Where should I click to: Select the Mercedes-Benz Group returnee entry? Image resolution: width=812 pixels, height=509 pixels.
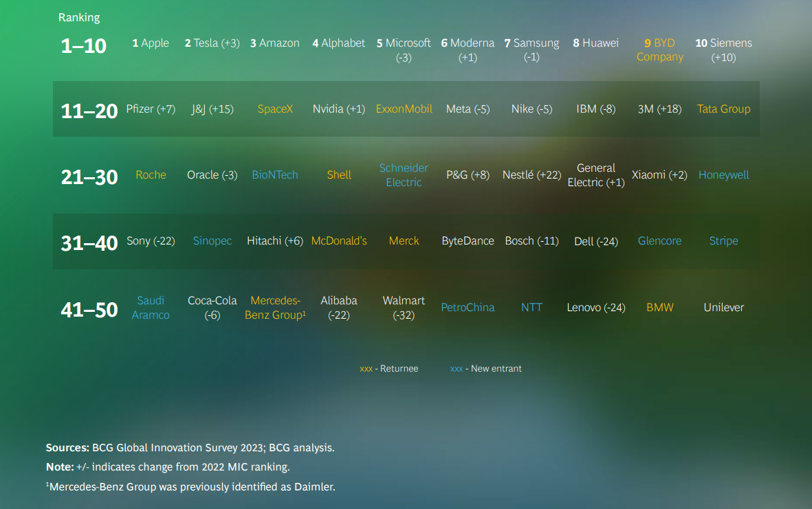275,308
